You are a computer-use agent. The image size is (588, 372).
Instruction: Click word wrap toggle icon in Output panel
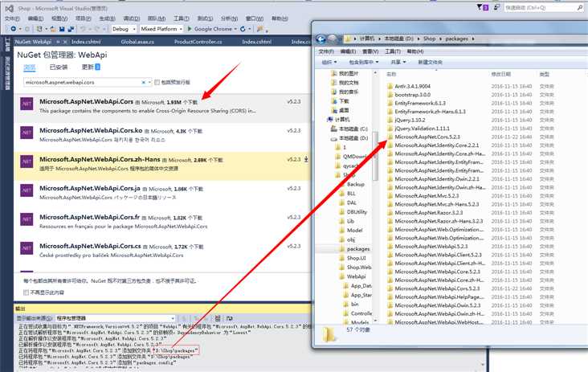pos(230,318)
